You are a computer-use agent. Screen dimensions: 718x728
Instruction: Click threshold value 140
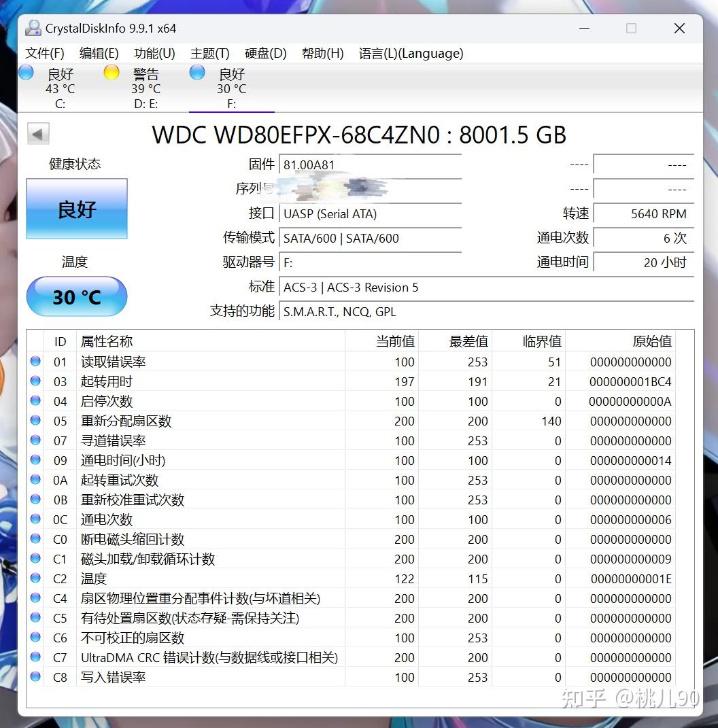551,421
